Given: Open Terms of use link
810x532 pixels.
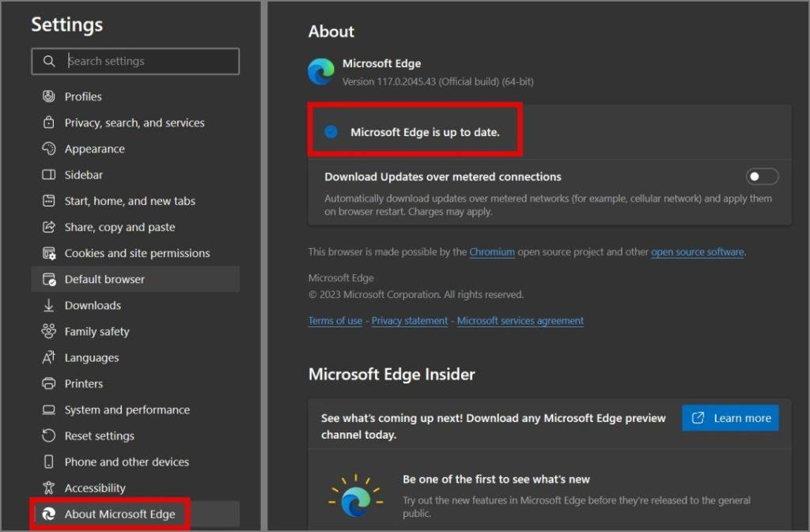Looking at the screenshot, I should pyautogui.click(x=335, y=320).
